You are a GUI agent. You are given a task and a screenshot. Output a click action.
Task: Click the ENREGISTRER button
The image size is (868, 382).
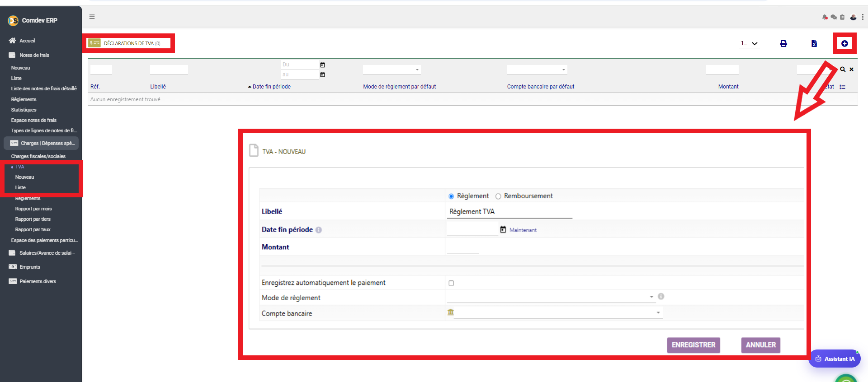click(x=693, y=345)
